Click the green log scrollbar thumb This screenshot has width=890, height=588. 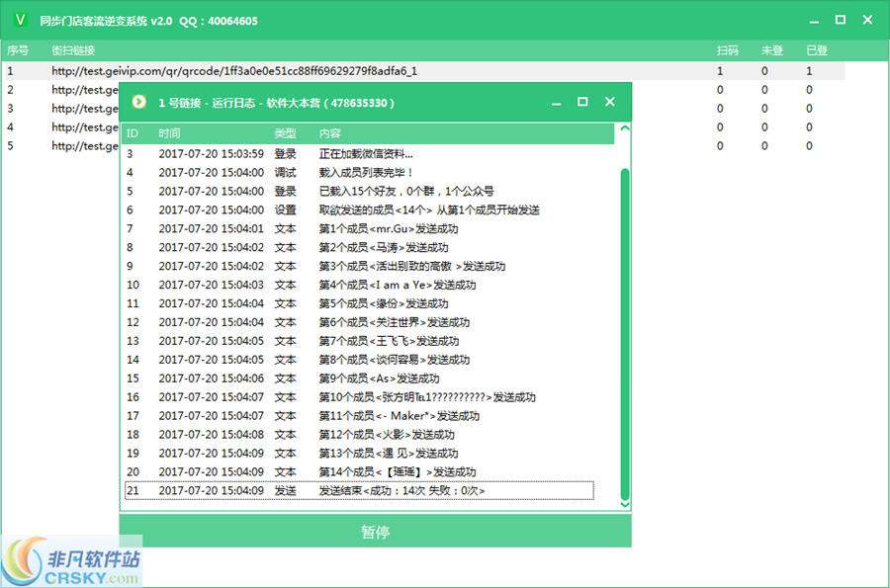(625, 333)
